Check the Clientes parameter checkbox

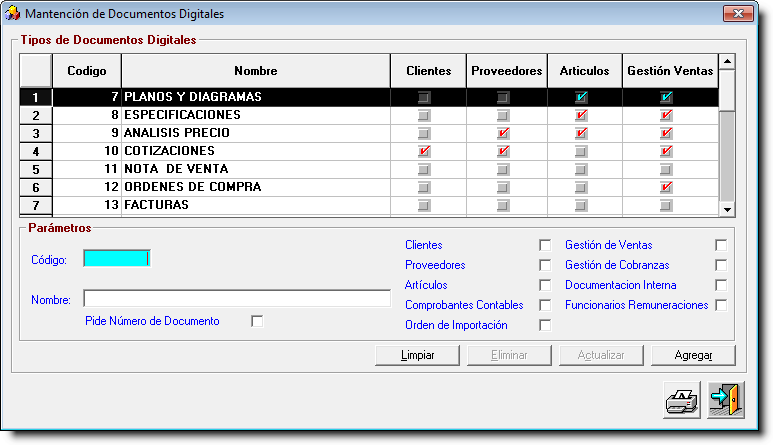pos(545,245)
